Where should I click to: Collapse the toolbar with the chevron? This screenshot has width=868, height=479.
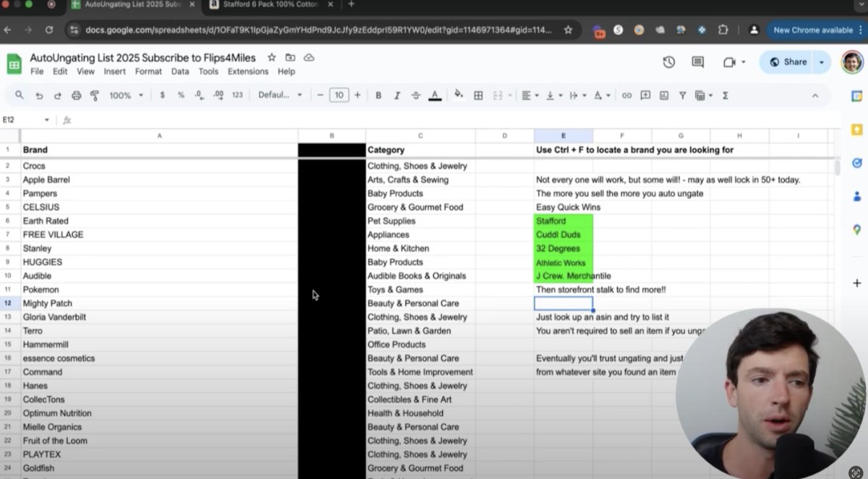tap(815, 95)
